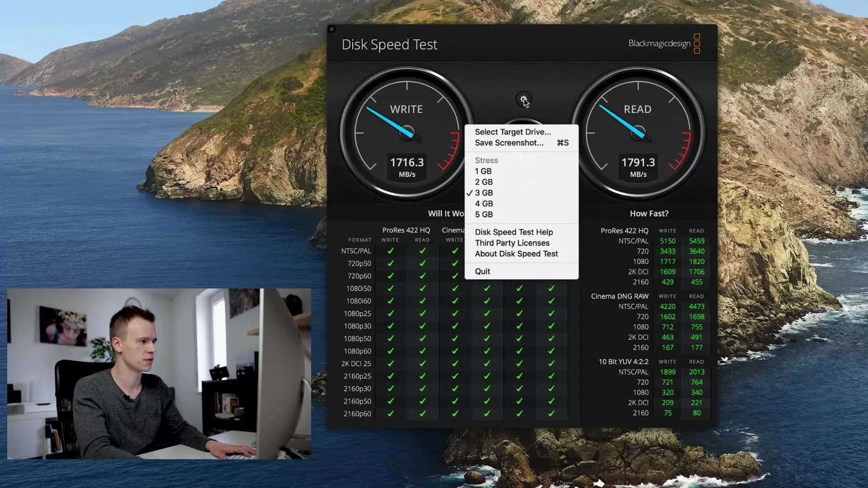Click the 720p50 format row label
868x488 pixels.
point(359,263)
